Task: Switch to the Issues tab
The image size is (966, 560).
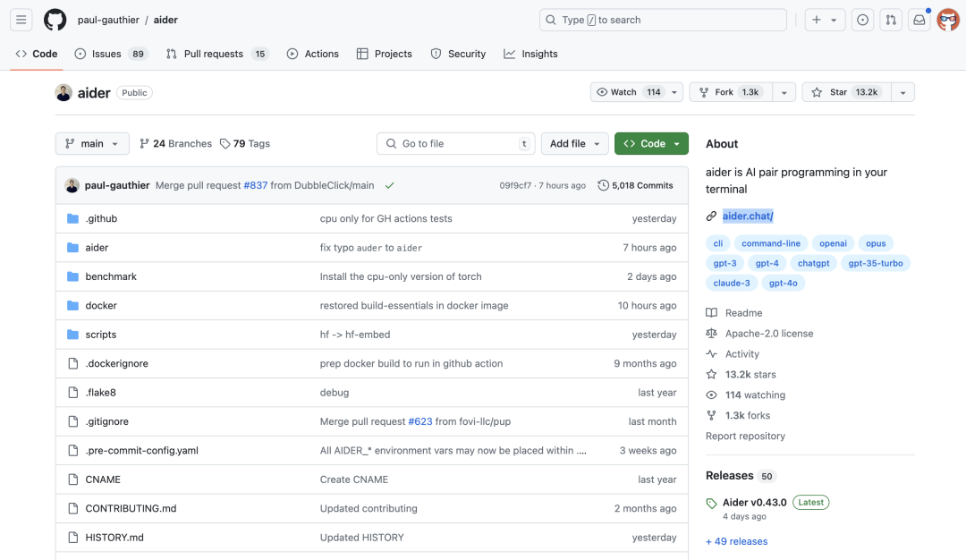Action: (106, 54)
